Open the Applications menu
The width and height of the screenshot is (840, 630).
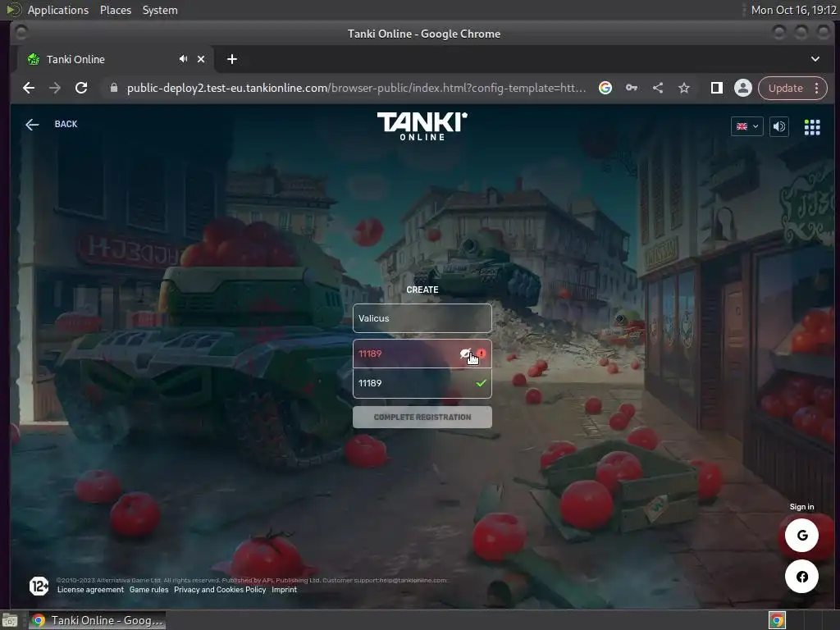click(x=58, y=10)
